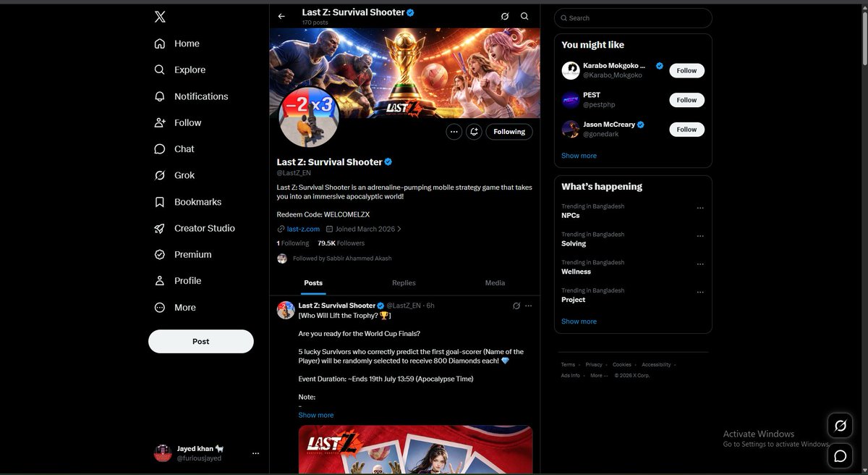Open the 1 Following list
The height and width of the screenshot is (475, 868).
pyautogui.click(x=293, y=243)
